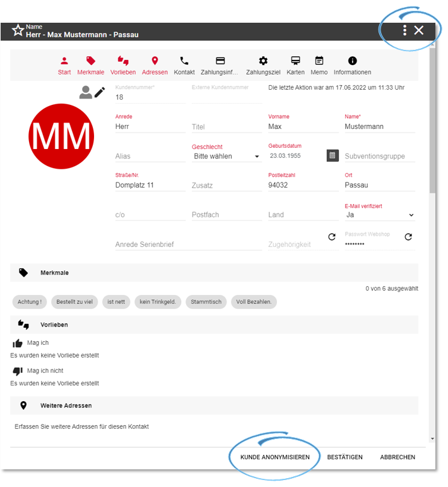The width and height of the screenshot is (448, 487).
Task: Click the scrollbar down arrow
Action: (432, 438)
